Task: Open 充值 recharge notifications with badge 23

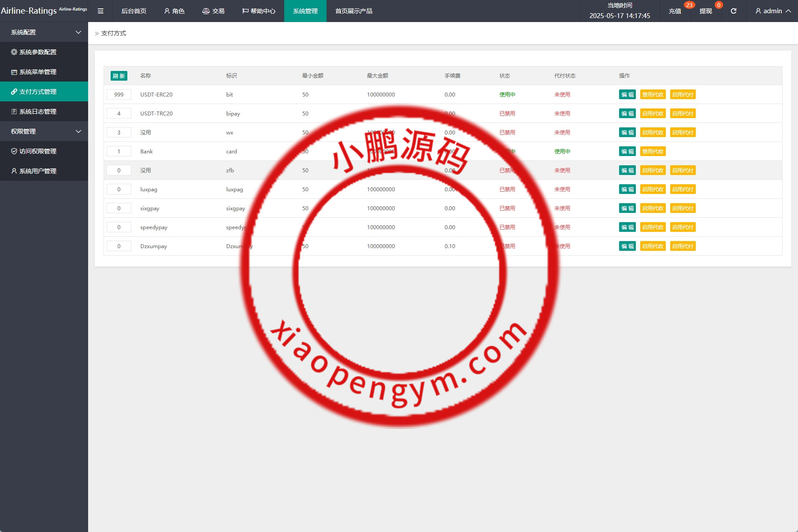Action: click(x=675, y=11)
